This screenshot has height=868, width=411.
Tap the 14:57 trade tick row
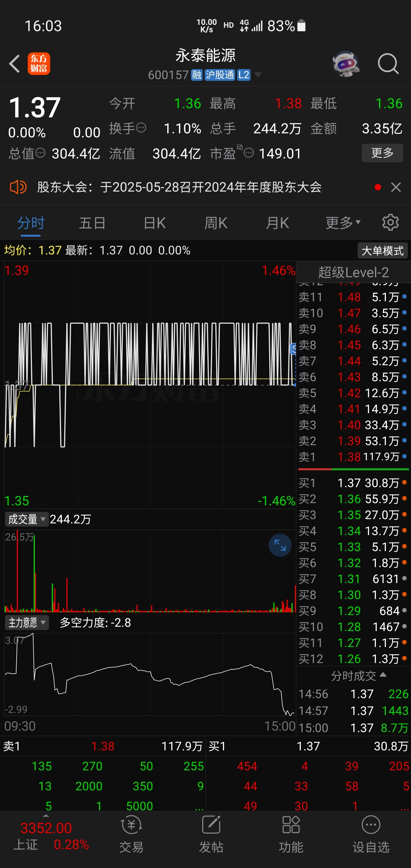(x=353, y=711)
